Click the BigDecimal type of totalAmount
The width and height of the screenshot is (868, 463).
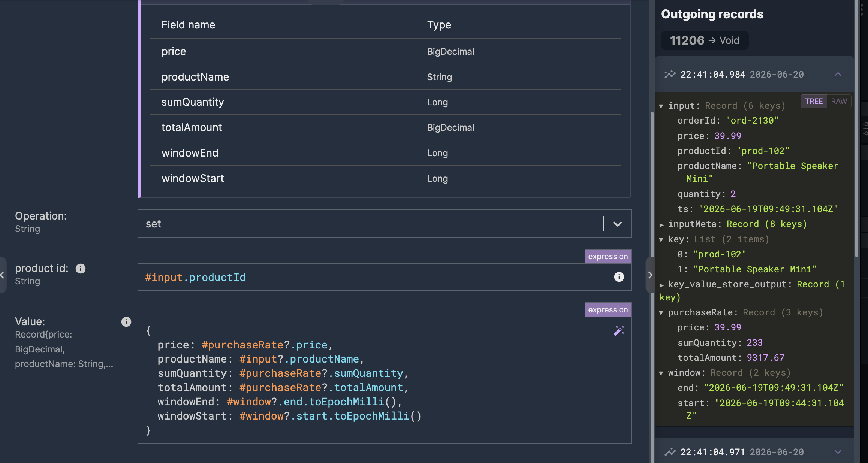point(450,127)
